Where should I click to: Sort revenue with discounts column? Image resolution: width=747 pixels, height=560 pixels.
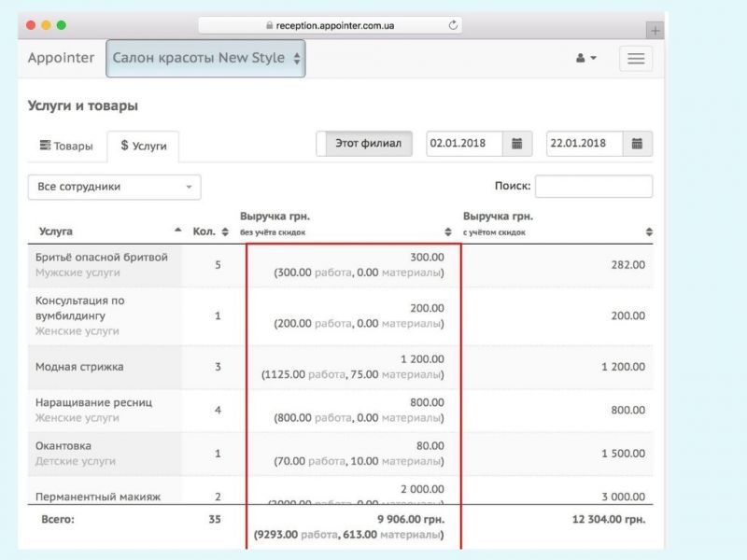click(x=649, y=231)
